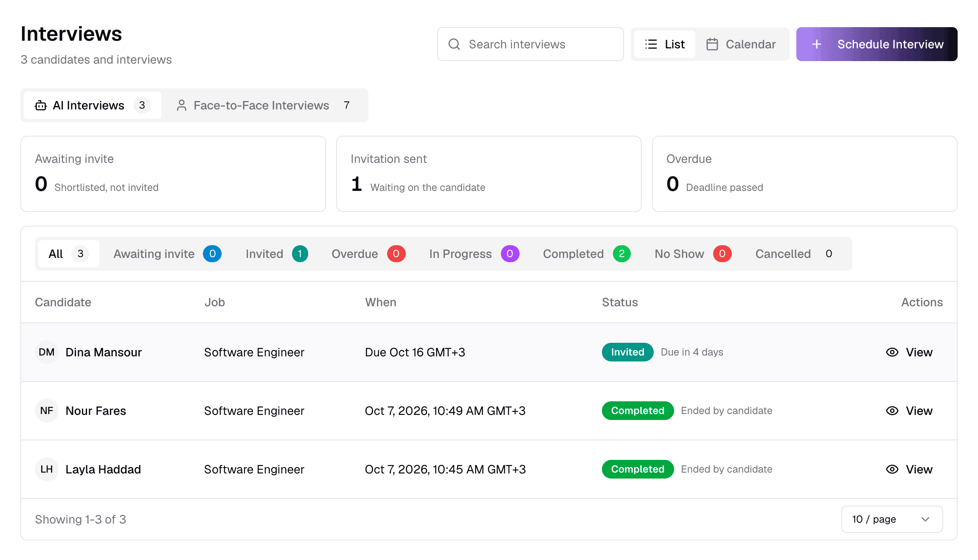
Task: Switch to Calendar view
Action: 741,44
